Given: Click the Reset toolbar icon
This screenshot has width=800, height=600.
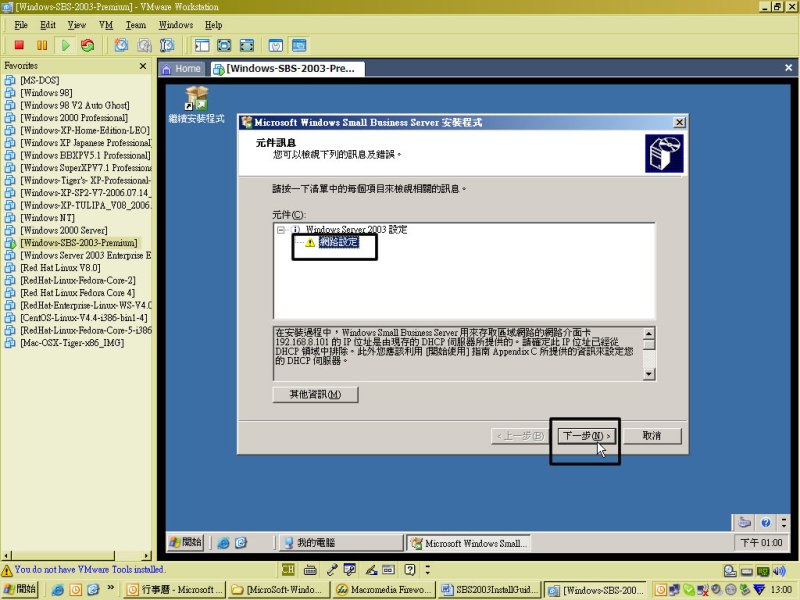Looking at the screenshot, I should pyautogui.click(x=88, y=45).
